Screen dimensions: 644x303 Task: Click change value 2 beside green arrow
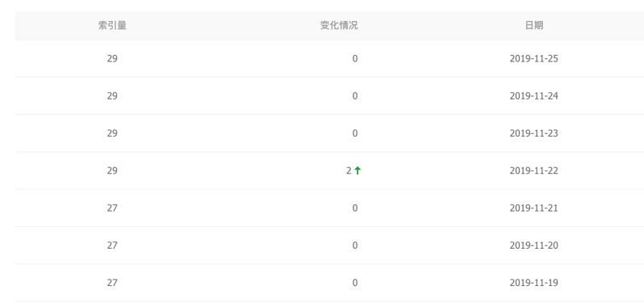click(x=349, y=170)
